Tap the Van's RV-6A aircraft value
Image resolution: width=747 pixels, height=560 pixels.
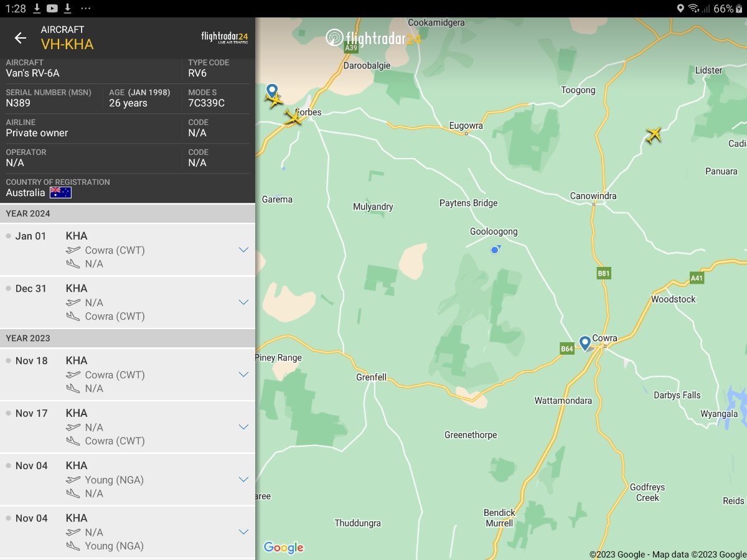tap(33, 73)
